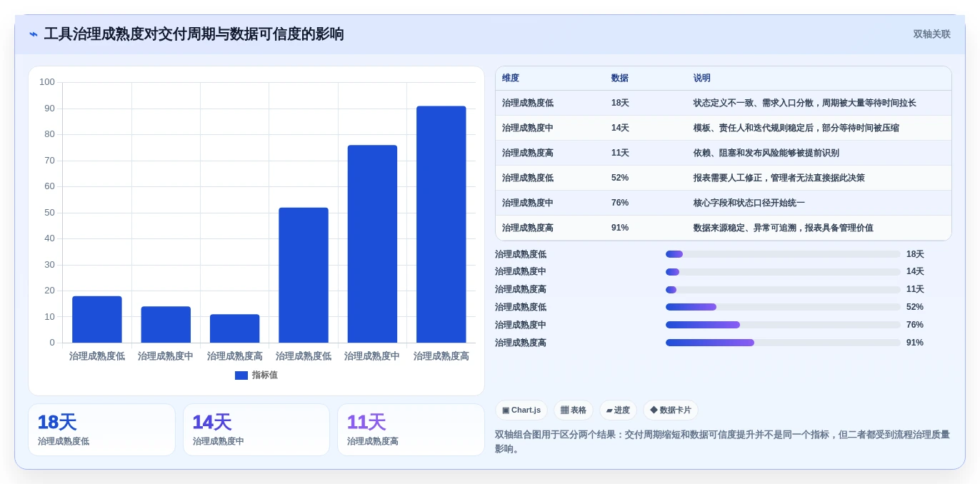The width and height of the screenshot is (980, 484).
Task: Click the chart bar reaching 76
Action: 372,244
